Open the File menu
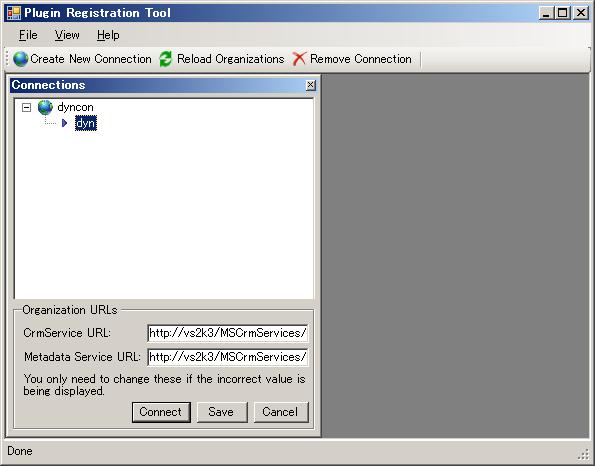 (28, 35)
